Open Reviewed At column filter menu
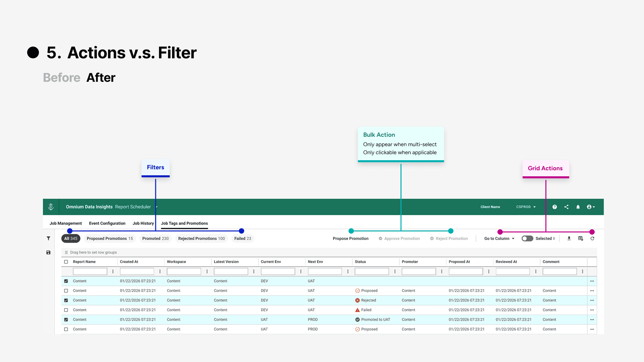This screenshot has width=644, height=362. (x=536, y=271)
